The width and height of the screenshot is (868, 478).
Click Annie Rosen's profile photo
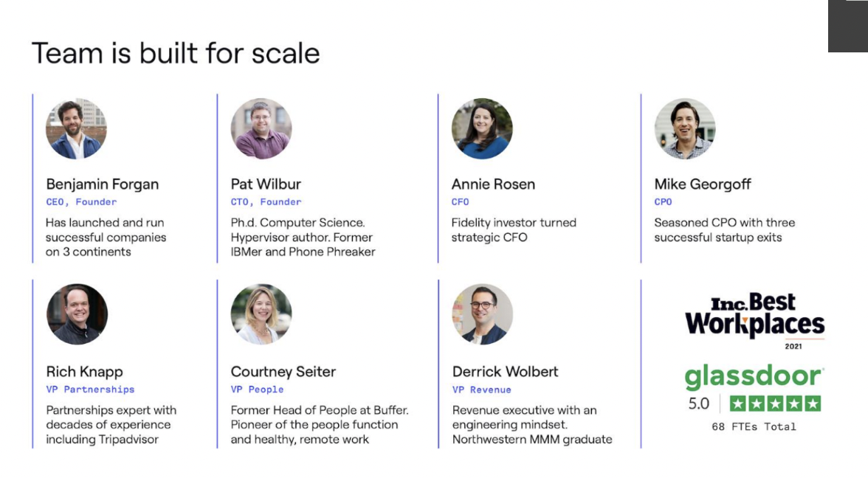[x=482, y=129]
